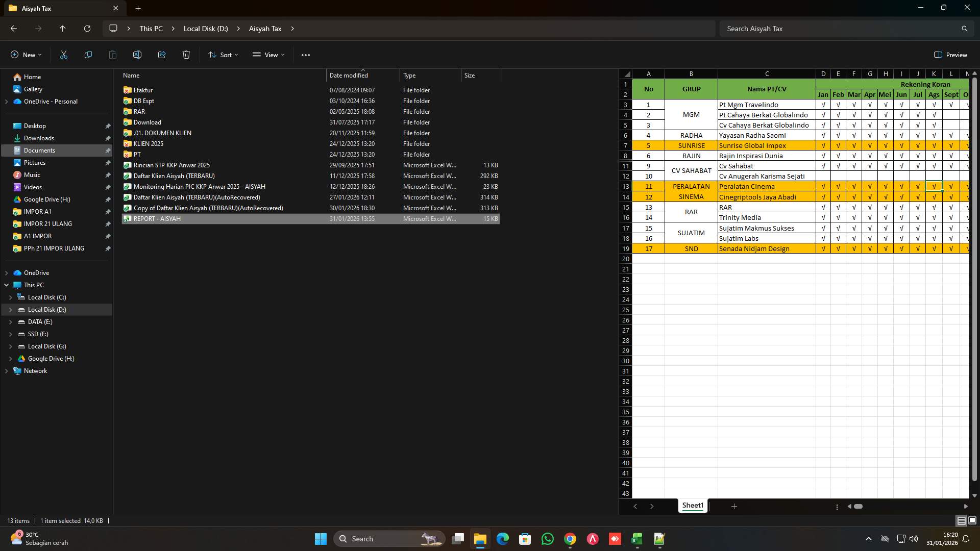Copy the selected file using toolbar icon
Screen dimensions: 980x551
tap(88, 55)
